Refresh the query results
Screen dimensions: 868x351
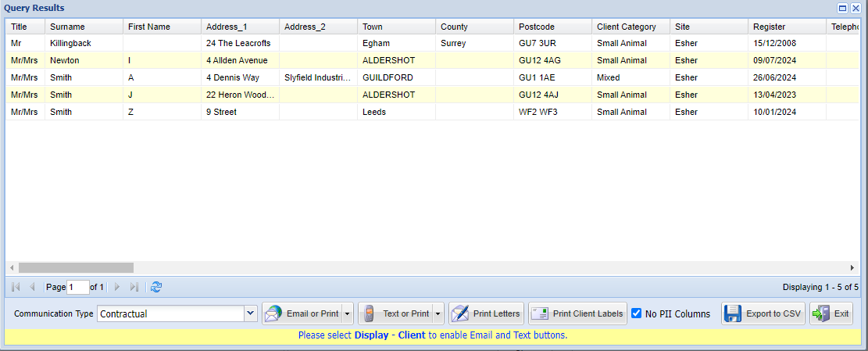tap(156, 287)
